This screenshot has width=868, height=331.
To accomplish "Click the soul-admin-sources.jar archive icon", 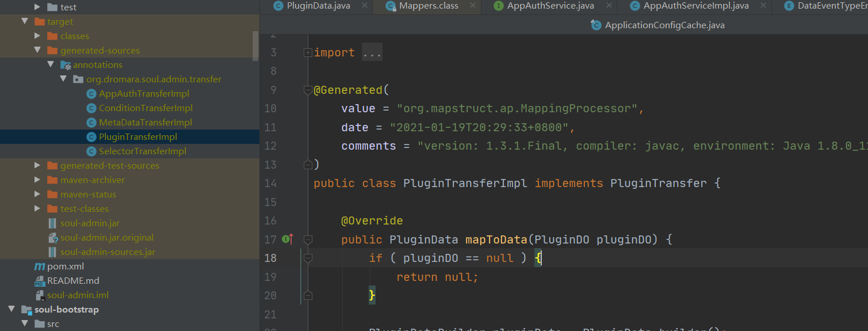I will [53, 252].
